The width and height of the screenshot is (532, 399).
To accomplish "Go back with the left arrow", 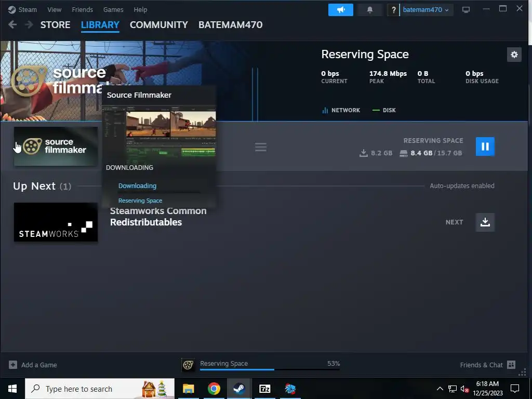I will point(12,24).
